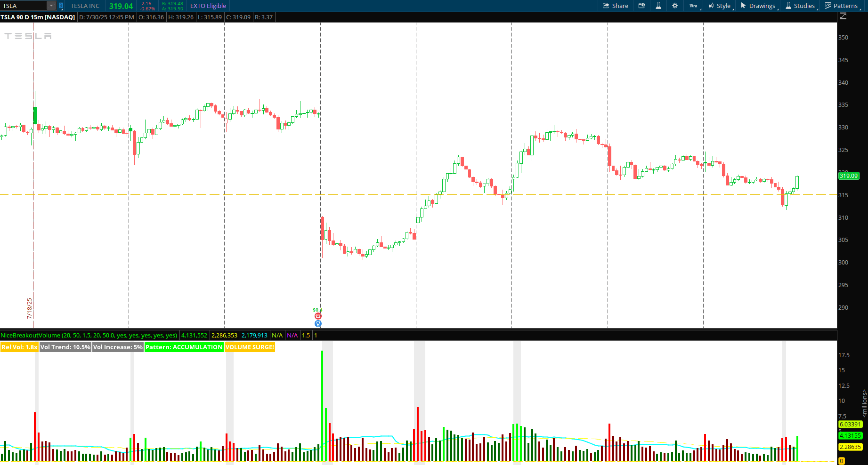Open chart settings via the gear icon

click(674, 6)
